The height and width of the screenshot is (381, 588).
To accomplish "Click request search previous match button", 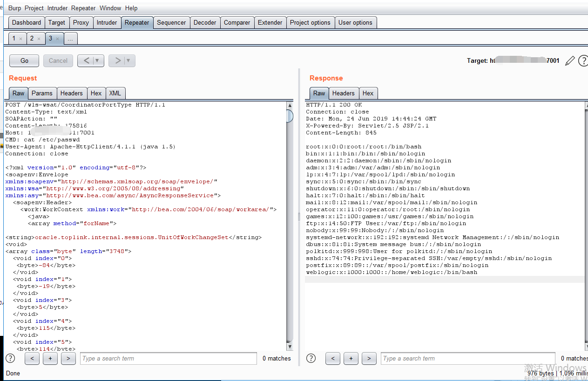I will 32,358.
